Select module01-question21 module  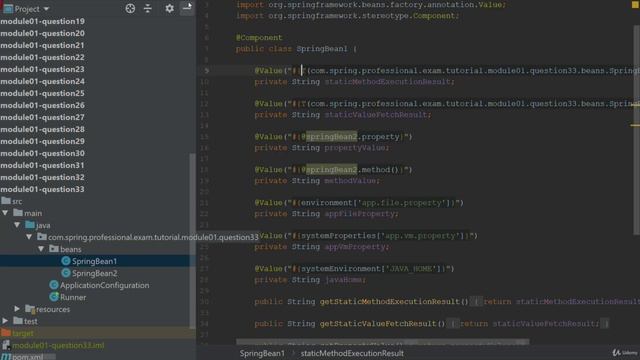pos(42,45)
